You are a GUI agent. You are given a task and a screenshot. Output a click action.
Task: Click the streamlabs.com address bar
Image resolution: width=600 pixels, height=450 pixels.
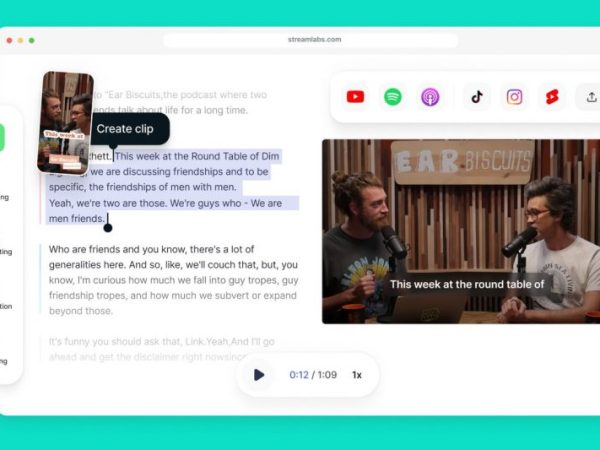tap(311, 39)
